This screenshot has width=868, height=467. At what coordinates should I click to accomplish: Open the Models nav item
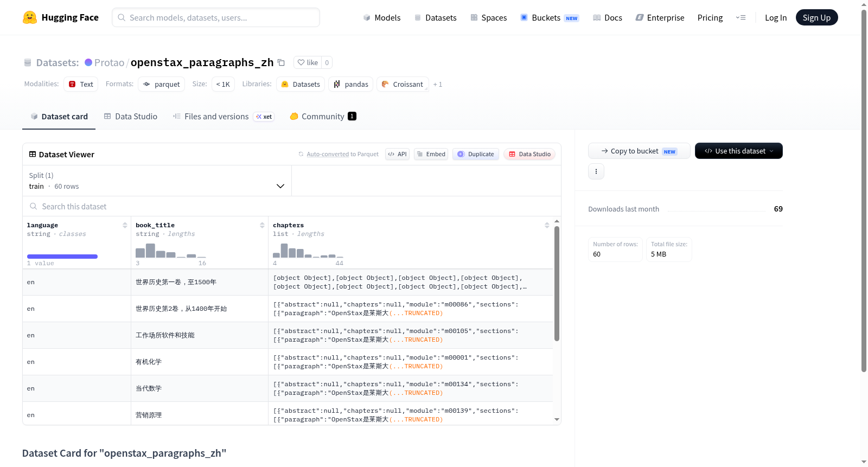pyautogui.click(x=382, y=17)
